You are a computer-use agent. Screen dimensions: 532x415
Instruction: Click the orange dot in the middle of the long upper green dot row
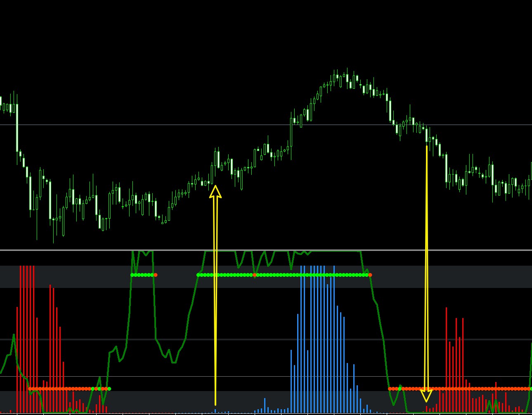(255, 275)
